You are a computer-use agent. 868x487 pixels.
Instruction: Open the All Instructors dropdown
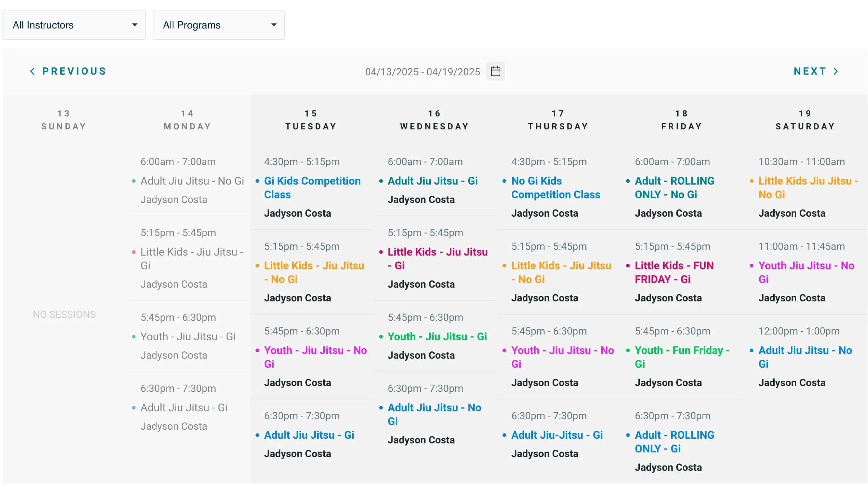74,25
